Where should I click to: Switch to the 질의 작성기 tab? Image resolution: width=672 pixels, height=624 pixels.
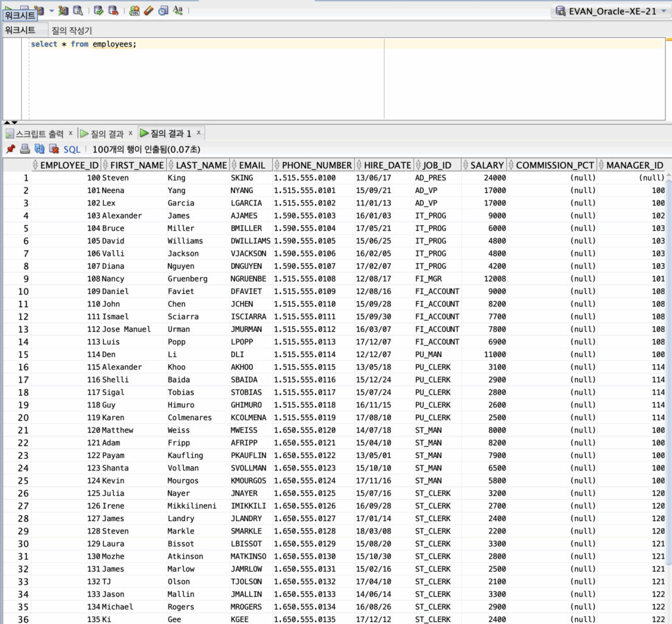coord(72,30)
